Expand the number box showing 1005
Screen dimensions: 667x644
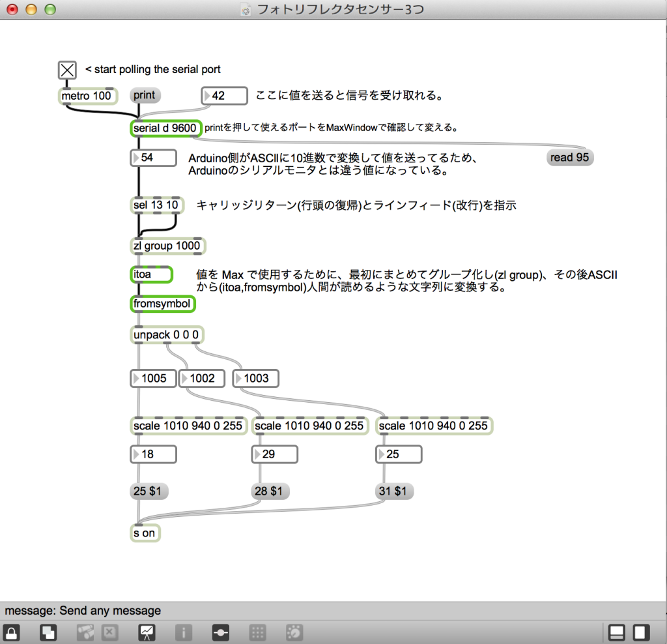point(153,378)
